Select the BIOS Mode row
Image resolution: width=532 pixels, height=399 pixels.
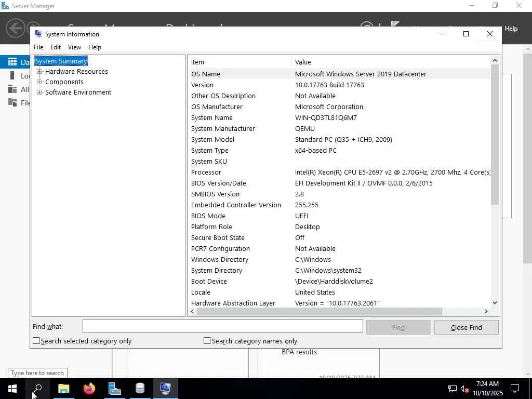340,216
